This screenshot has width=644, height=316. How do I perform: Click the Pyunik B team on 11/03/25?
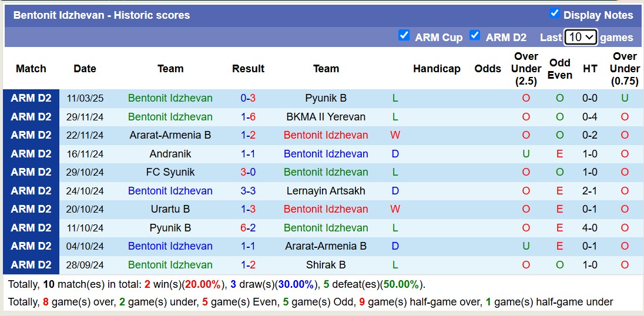[326, 98]
